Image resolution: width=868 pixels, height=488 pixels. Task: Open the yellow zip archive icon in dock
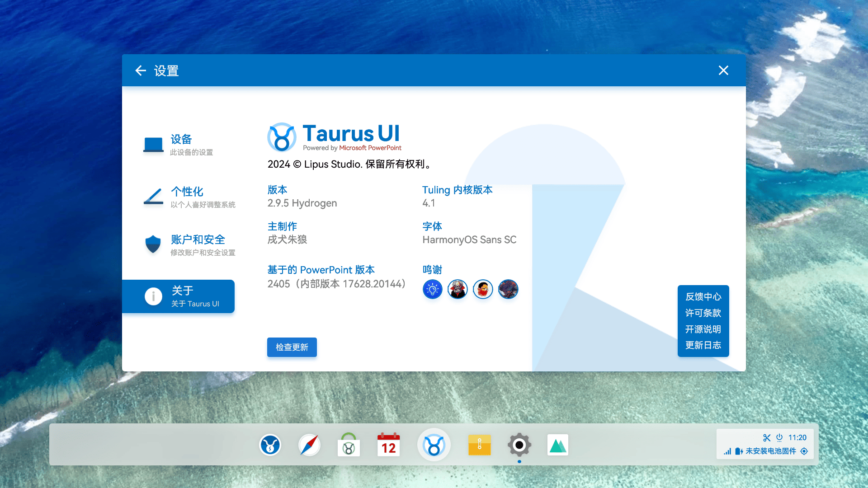(x=479, y=445)
